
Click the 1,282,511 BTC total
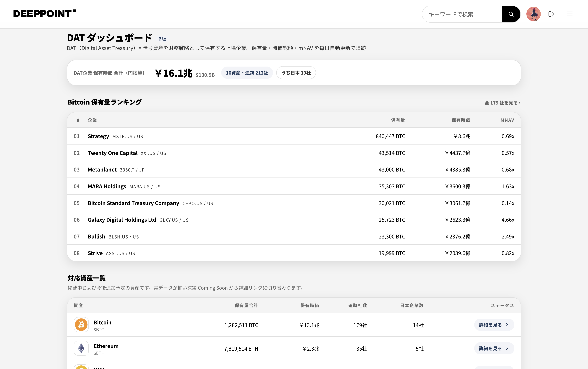(x=241, y=325)
